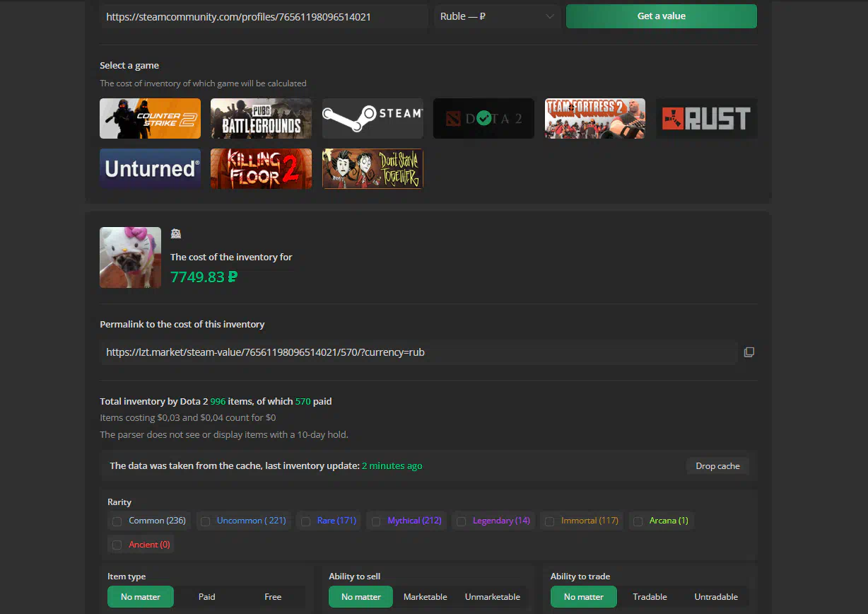This screenshot has height=614, width=868.
Task: Pick the Dota 2 game tile
Action: pos(483,118)
